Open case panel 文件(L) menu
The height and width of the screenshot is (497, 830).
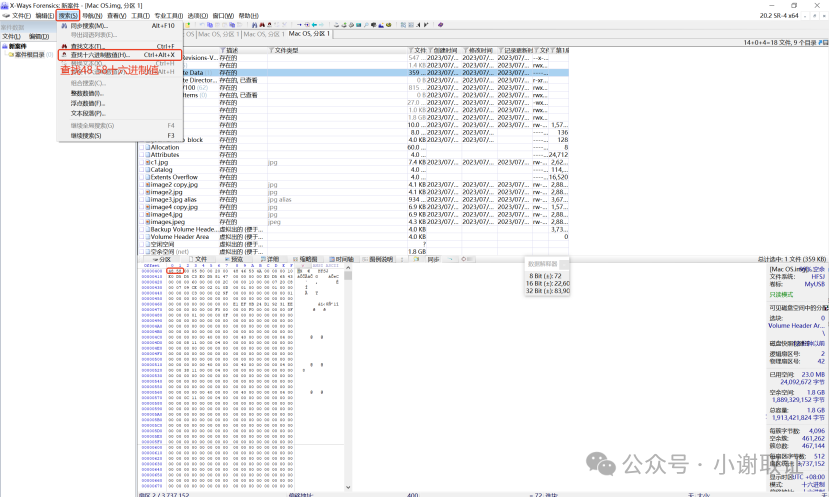click(x=11, y=37)
